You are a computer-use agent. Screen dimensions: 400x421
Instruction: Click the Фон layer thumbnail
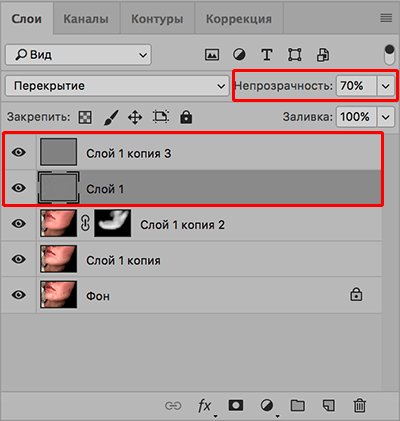tap(59, 294)
